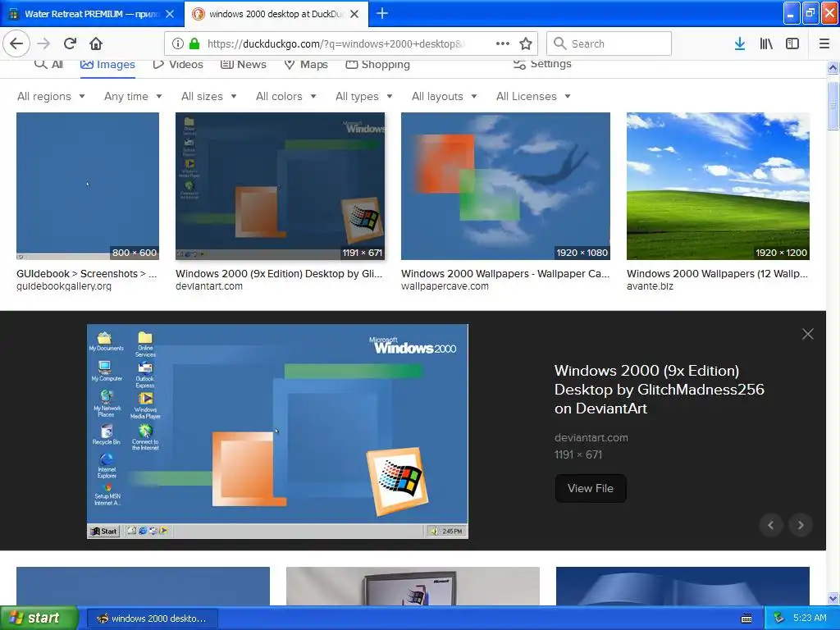Open the Downloads arrow button
Viewport: 840px width, 630px height.
coord(740,43)
